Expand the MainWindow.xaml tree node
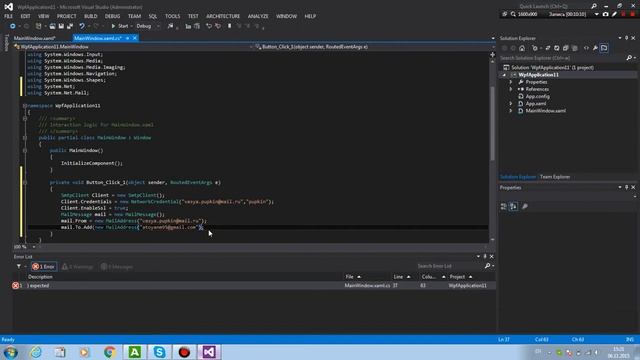640x360 pixels. pos(511,111)
